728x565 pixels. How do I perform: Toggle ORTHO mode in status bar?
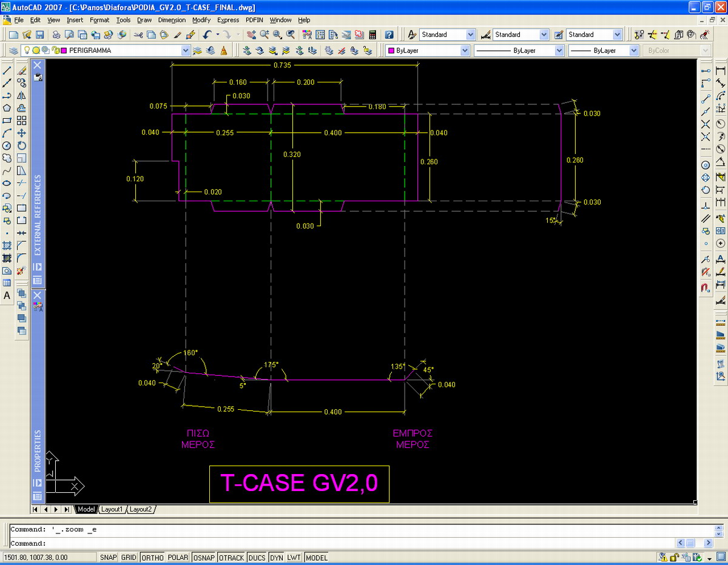click(152, 557)
